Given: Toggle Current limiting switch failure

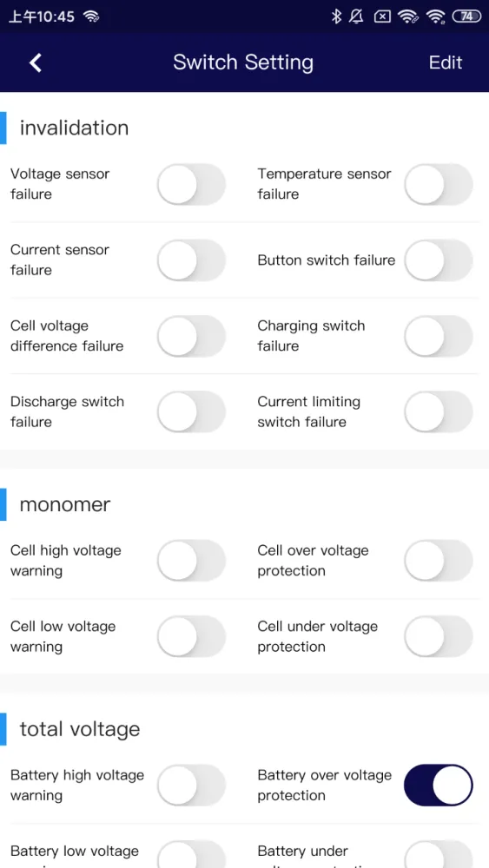Looking at the screenshot, I should coord(439,411).
